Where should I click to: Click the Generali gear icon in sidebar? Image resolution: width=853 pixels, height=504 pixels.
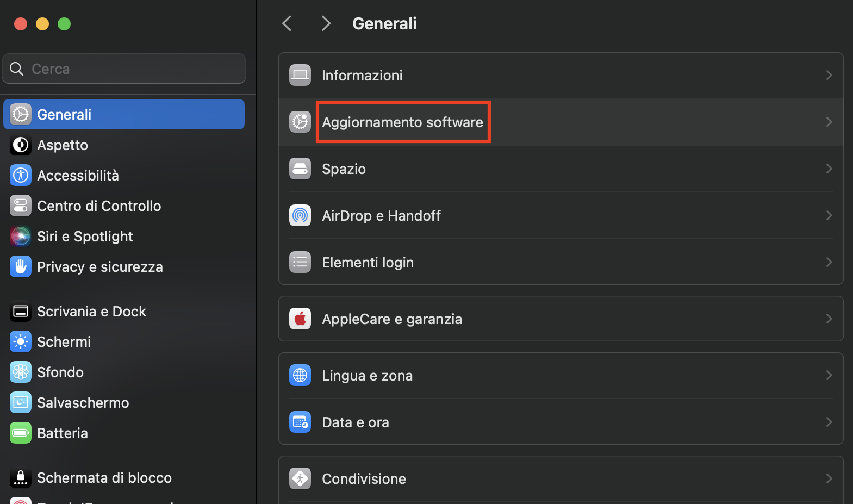tap(21, 114)
